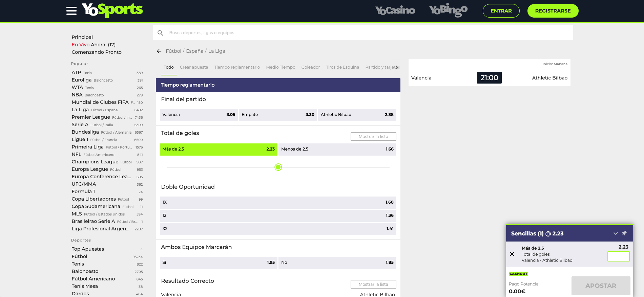Select double chance X2 at 1.41
This screenshot has width=644, height=297.
(x=278, y=229)
